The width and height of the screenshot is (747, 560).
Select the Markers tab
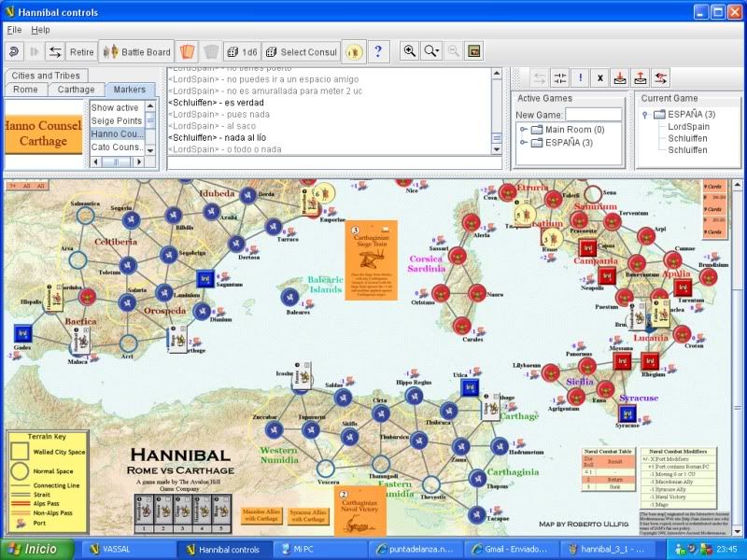[x=129, y=90]
